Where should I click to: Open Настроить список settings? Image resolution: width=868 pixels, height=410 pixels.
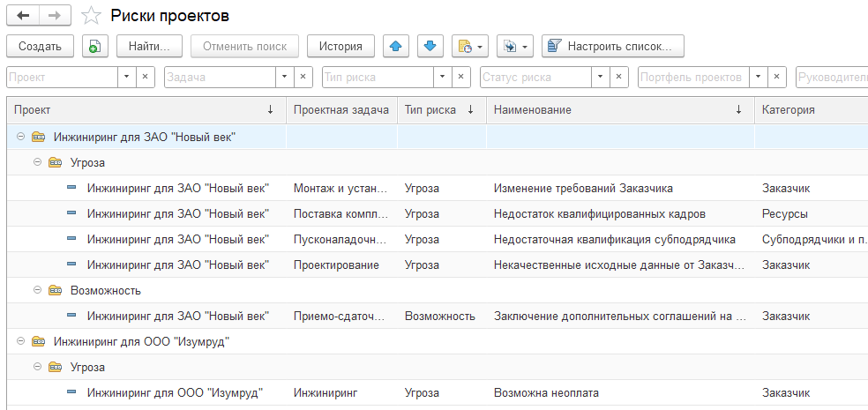(x=613, y=46)
